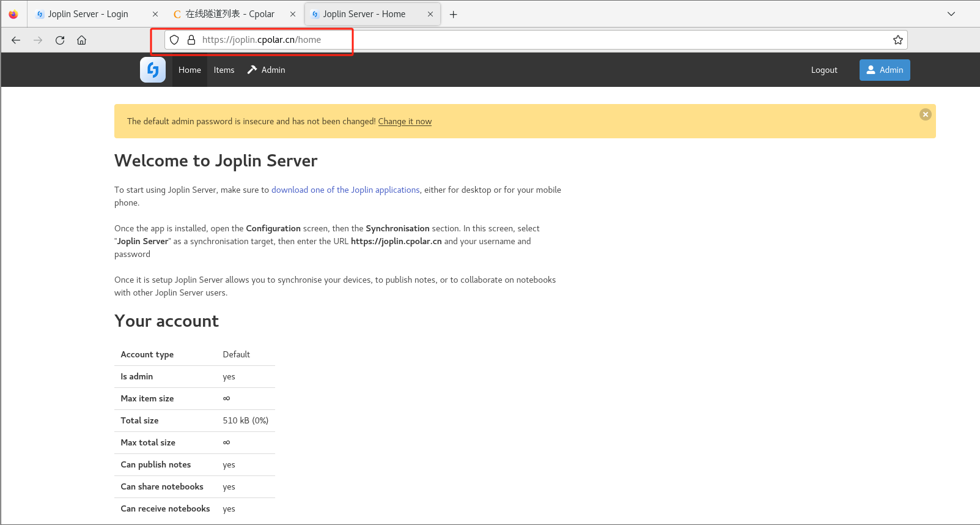Open the browser home page icon
Image resolution: width=980 pixels, height=525 pixels.
pos(81,40)
